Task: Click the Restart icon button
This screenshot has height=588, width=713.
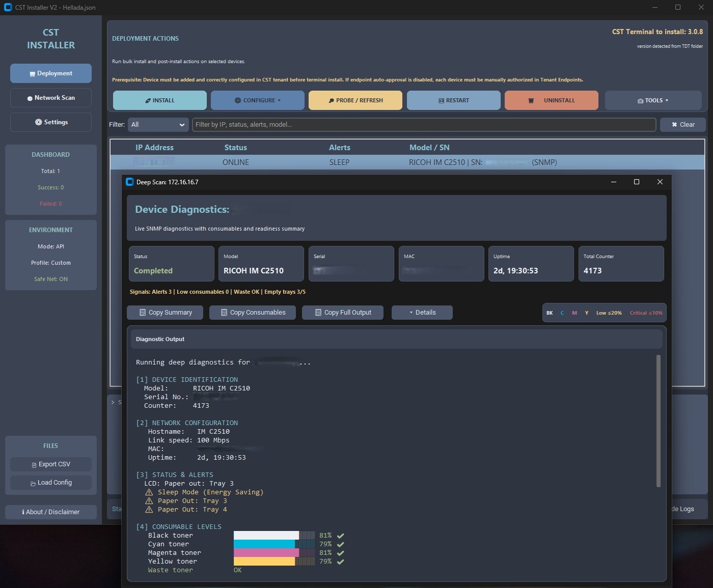Action: (x=441, y=101)
